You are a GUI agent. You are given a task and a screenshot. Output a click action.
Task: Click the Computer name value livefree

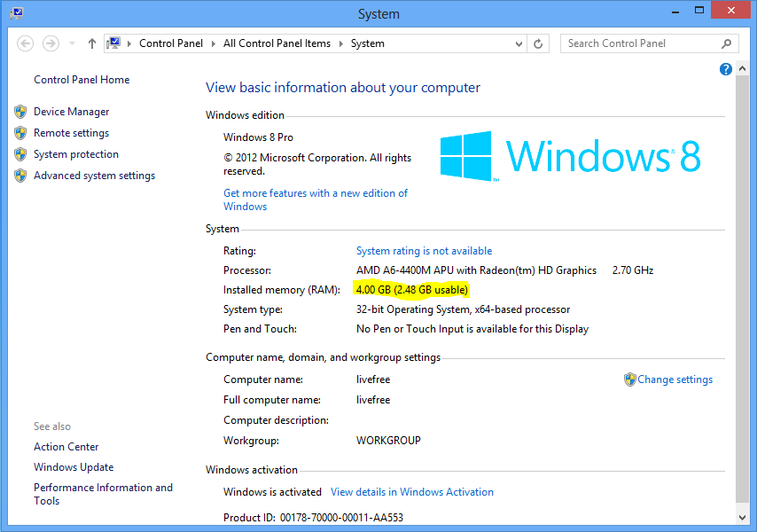tap(373, 379)
